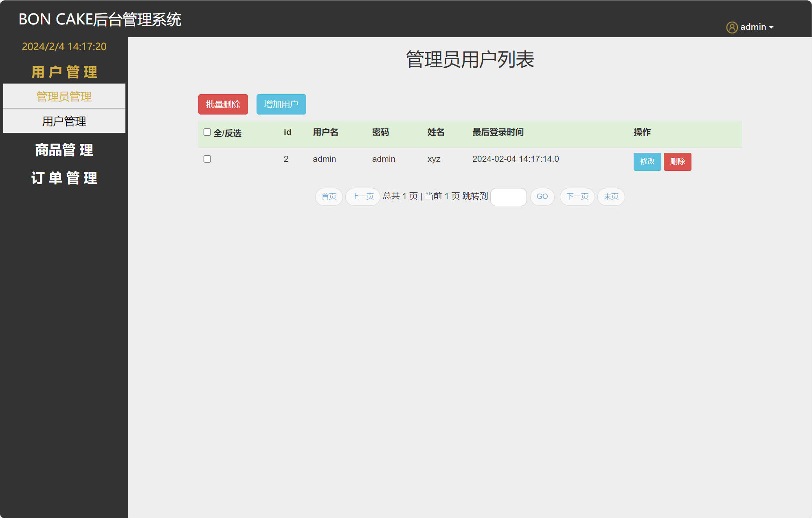
Task: Click 修改 to edit user admin
Action: click(647, 161)
